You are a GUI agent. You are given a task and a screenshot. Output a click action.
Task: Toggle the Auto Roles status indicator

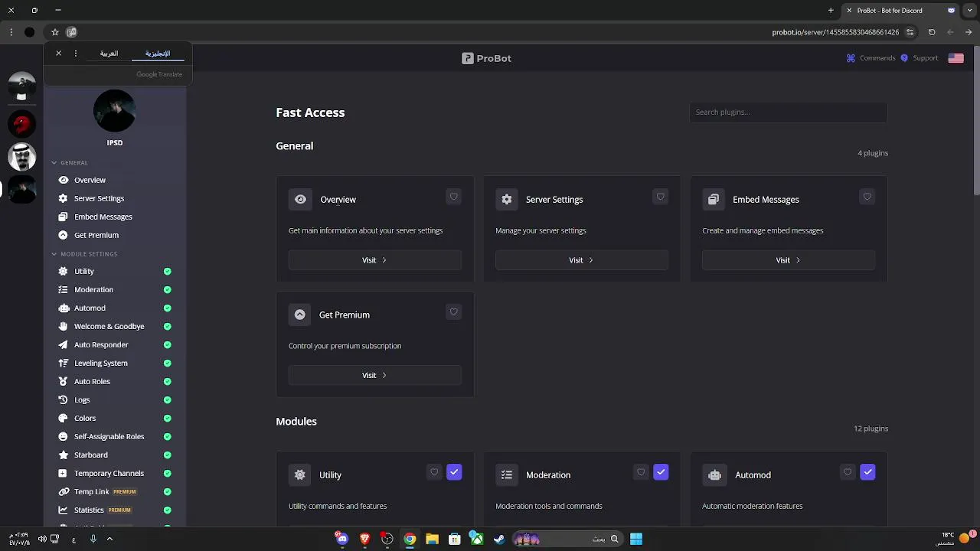point(167,382)
